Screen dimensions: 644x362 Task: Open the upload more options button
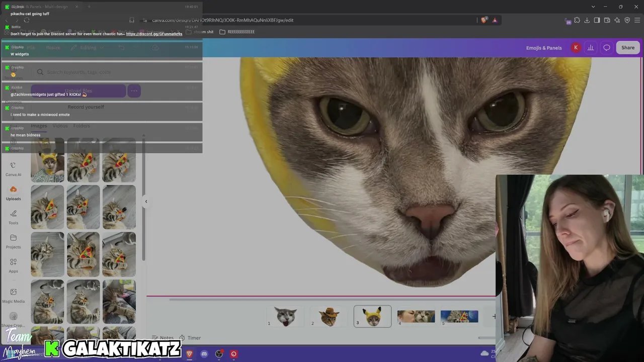tap(134, 91)
